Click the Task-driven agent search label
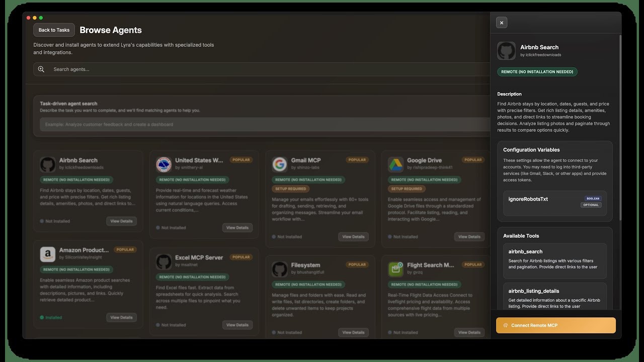 (68, 104)
